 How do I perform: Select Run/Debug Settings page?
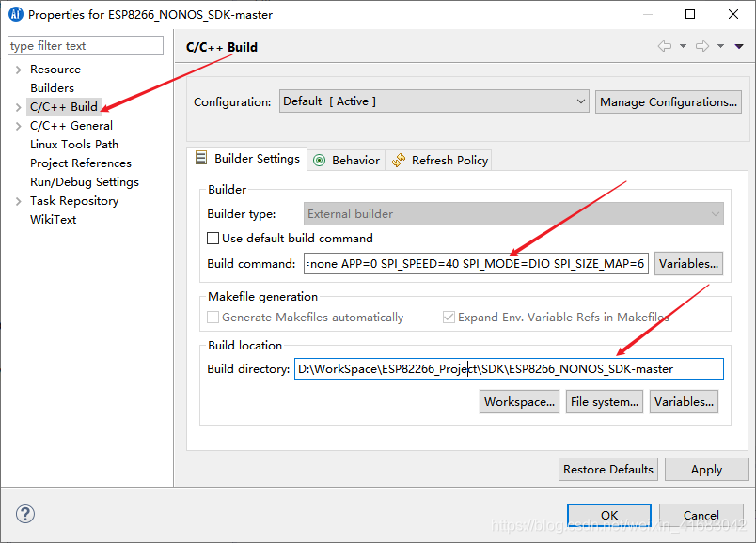tap(85, 182)
